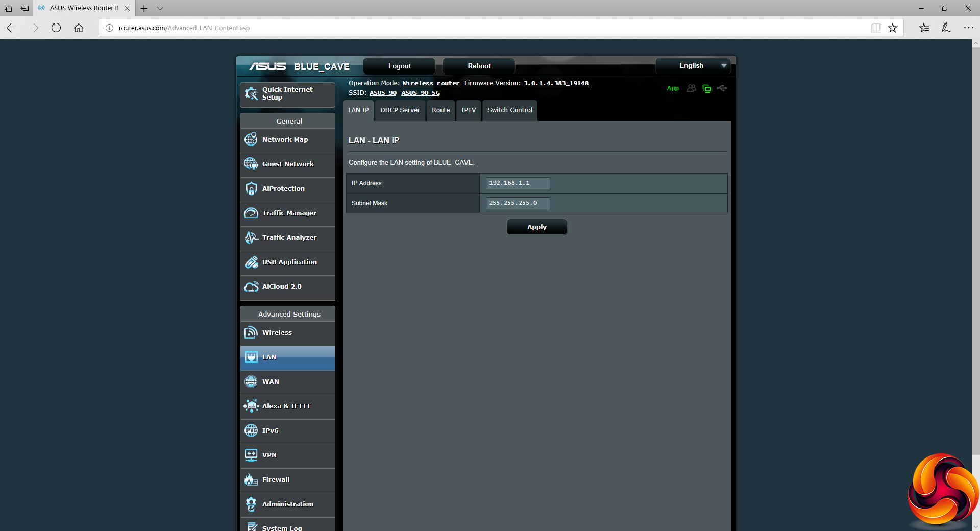Click the Reboot button
Image resolution: width=980 pixels, height=531 pixels.
coord(479,66)
